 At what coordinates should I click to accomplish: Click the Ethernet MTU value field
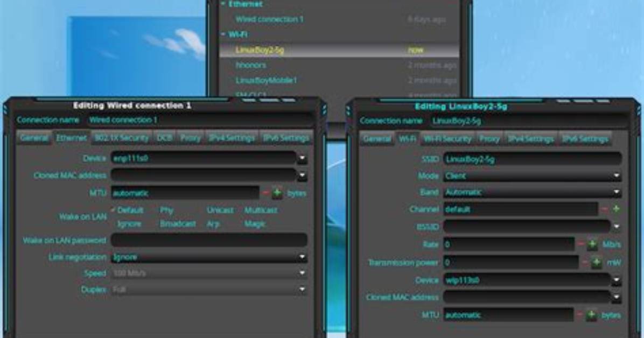tap(185, 193)
